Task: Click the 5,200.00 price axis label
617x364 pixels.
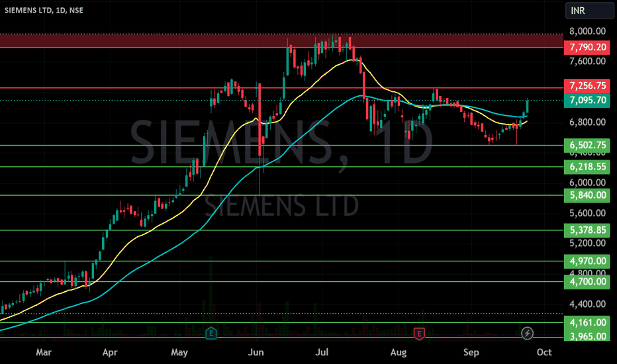Action: pyautogui.click(x=587, y=243)
